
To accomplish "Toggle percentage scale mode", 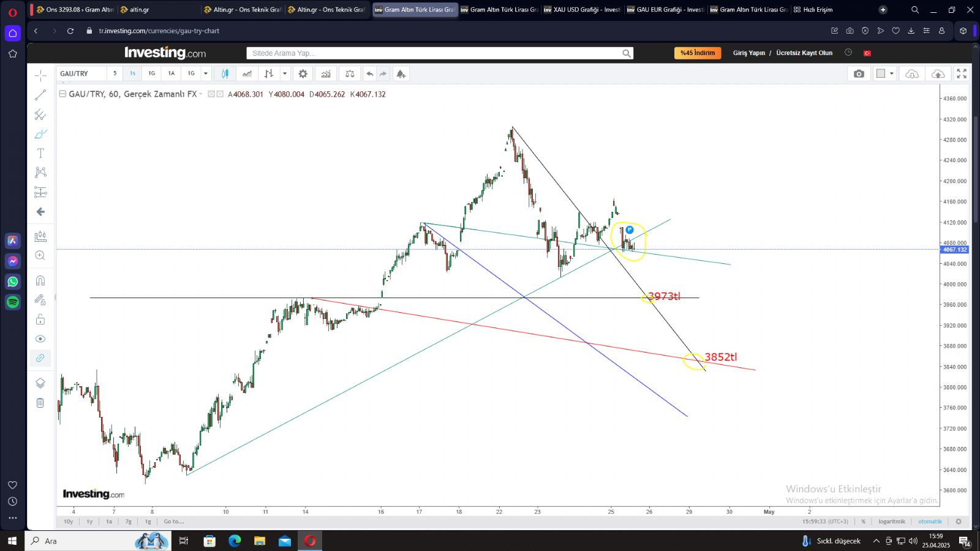I will point(864,522).
